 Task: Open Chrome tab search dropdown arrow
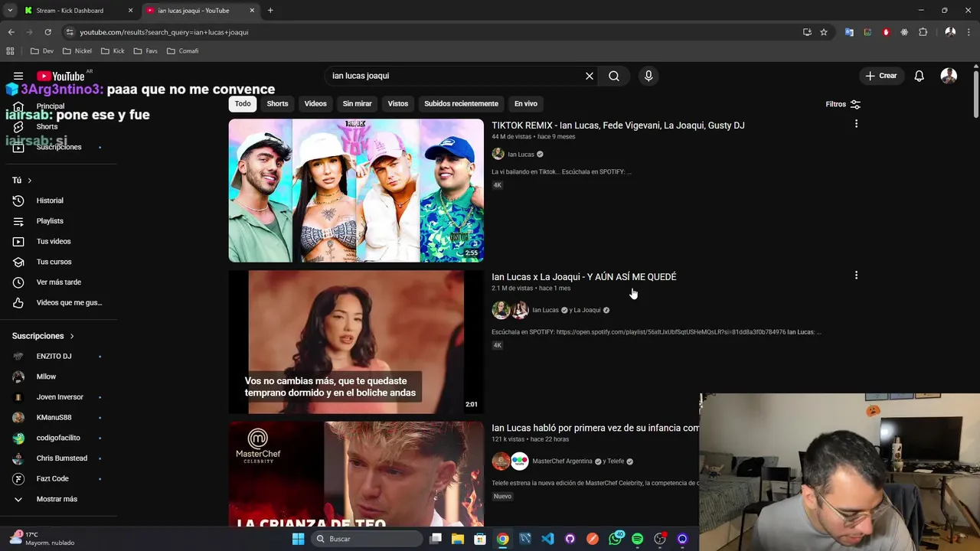10,11
